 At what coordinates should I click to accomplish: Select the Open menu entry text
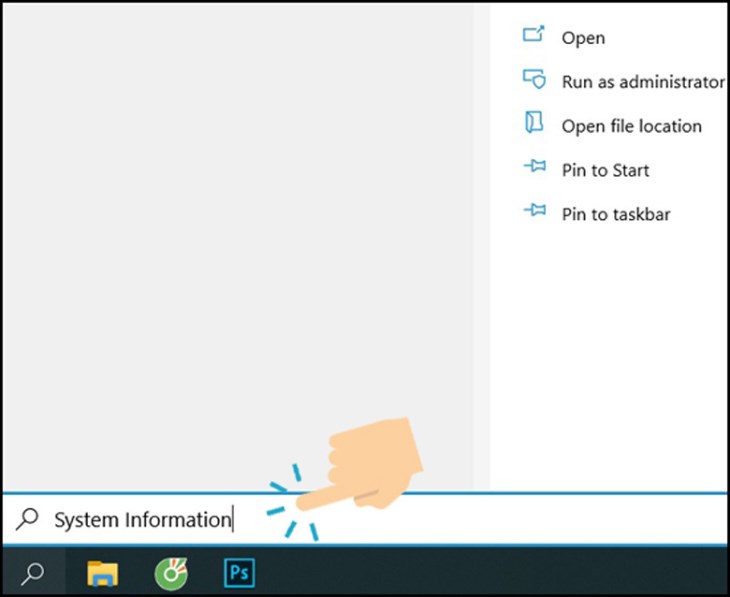point(583,38)
